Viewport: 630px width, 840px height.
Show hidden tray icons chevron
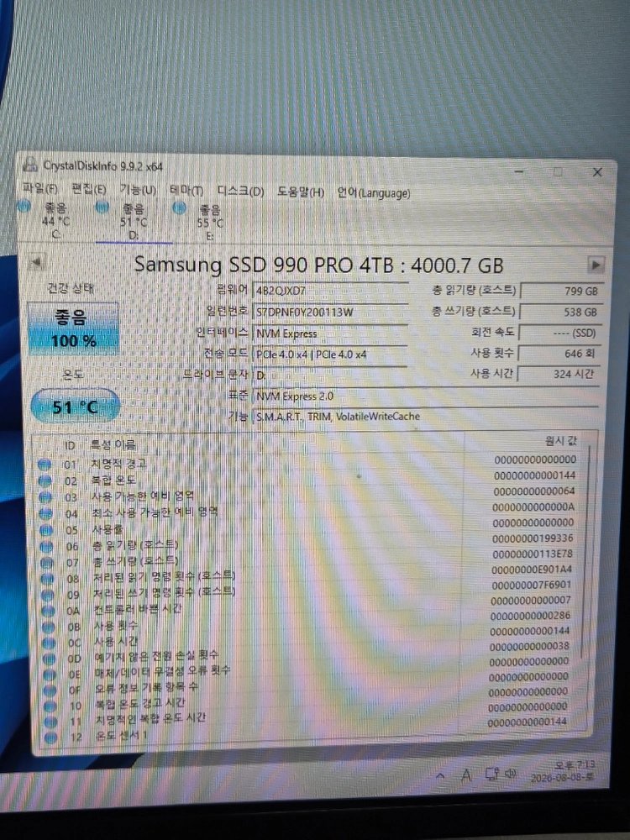pyautogui.click(x=440, y=775)
